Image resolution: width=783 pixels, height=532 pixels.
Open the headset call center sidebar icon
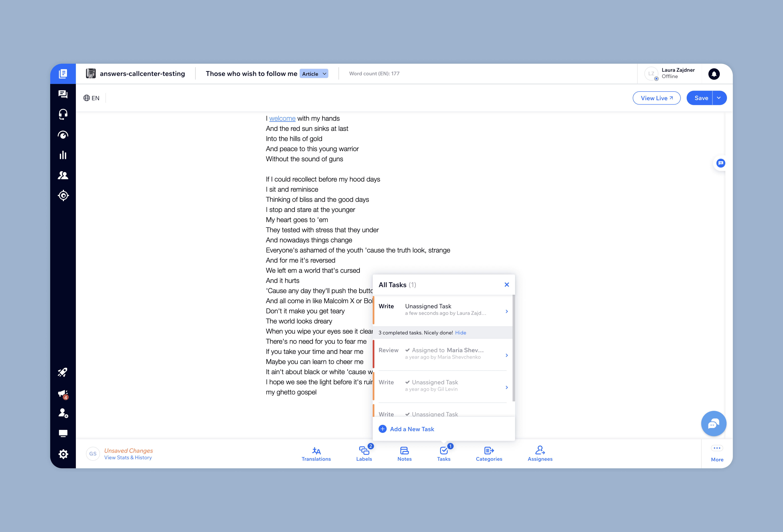[x=63, y=114]
